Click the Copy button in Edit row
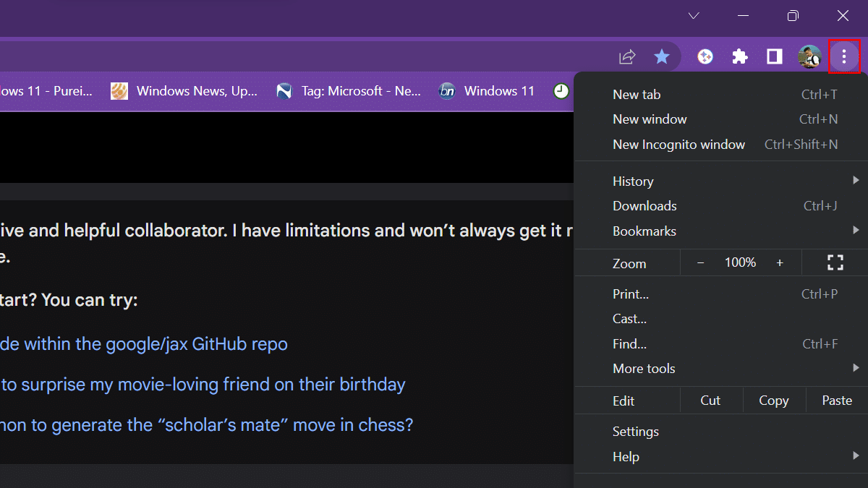 click(773, 401)
